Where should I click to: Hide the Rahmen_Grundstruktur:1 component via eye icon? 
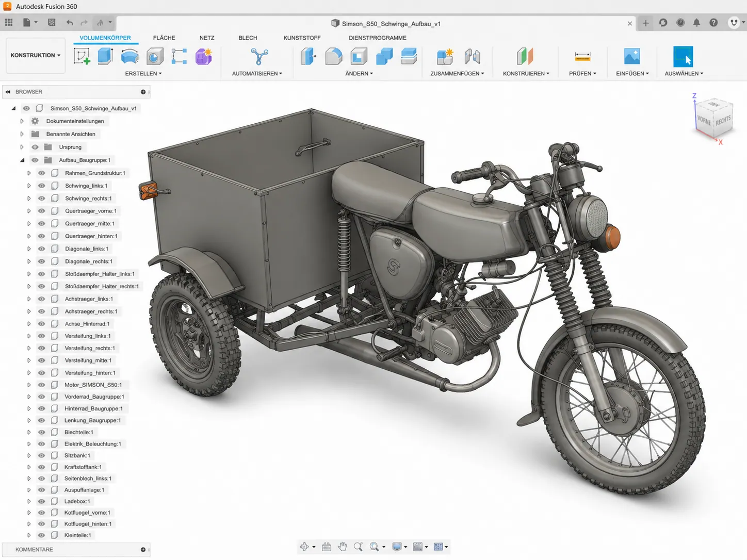[42, 173]
